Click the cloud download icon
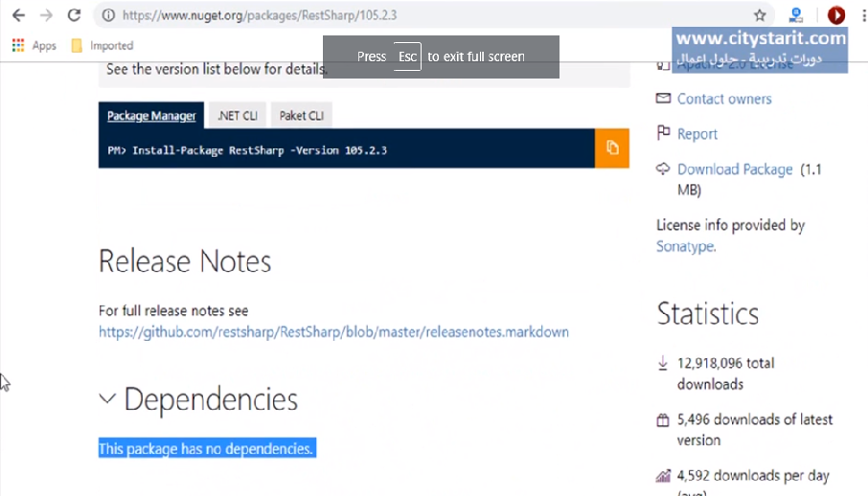 (x=663, y=169)
